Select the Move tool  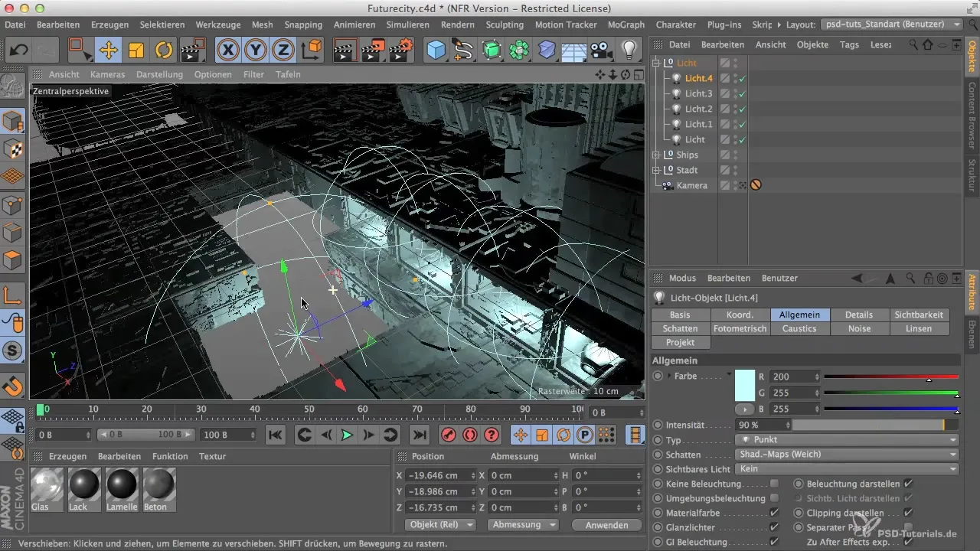[108, 51]
